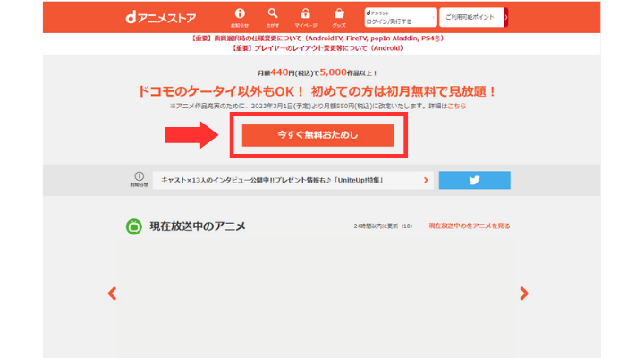Screen dimensions: 644x358
Task: Open the グッズ shopping bag icon
Action: [x=339, y=16]
